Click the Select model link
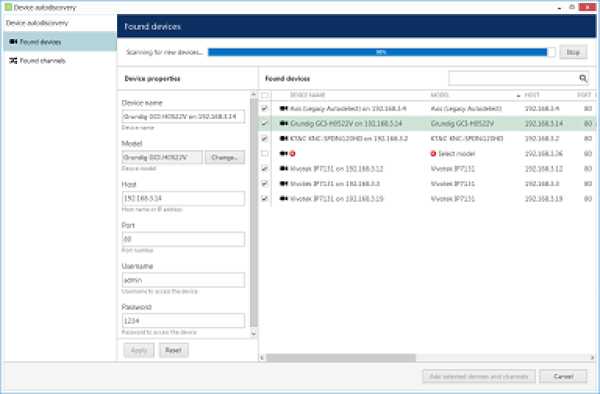The image size is (600, 394). point(457,154)
